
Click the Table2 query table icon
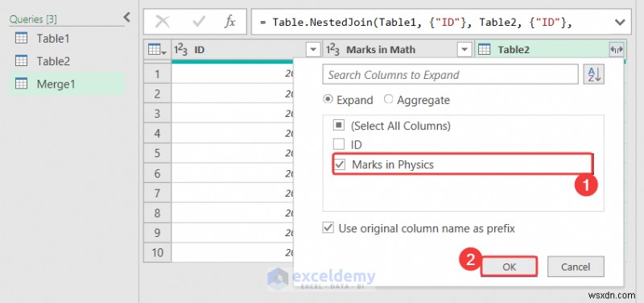point(22,61)
